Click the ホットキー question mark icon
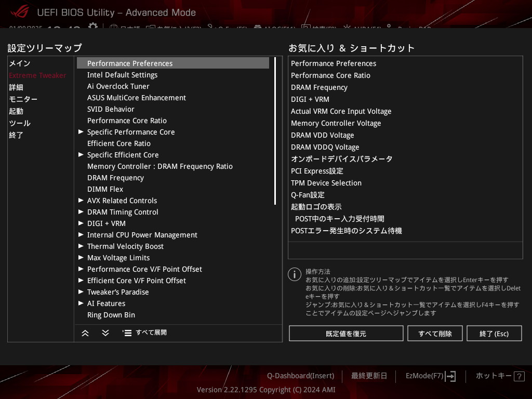The image size is (532, 399). 518,376
